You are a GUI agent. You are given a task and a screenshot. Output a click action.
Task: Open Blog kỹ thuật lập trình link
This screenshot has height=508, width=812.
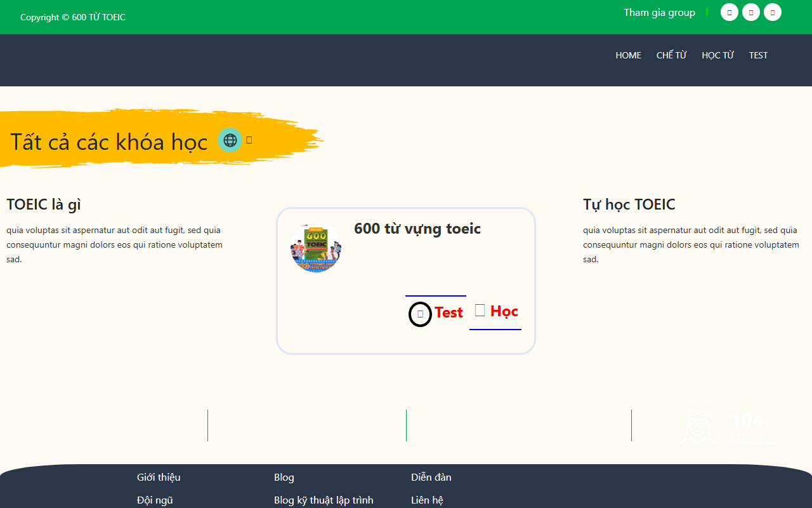coord(324,500)
